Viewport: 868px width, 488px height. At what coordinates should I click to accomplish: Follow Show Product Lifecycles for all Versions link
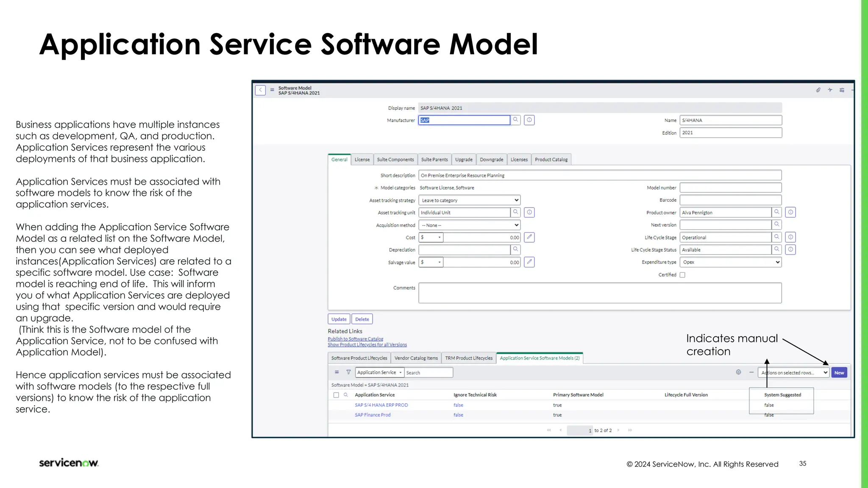coord(367,345)
